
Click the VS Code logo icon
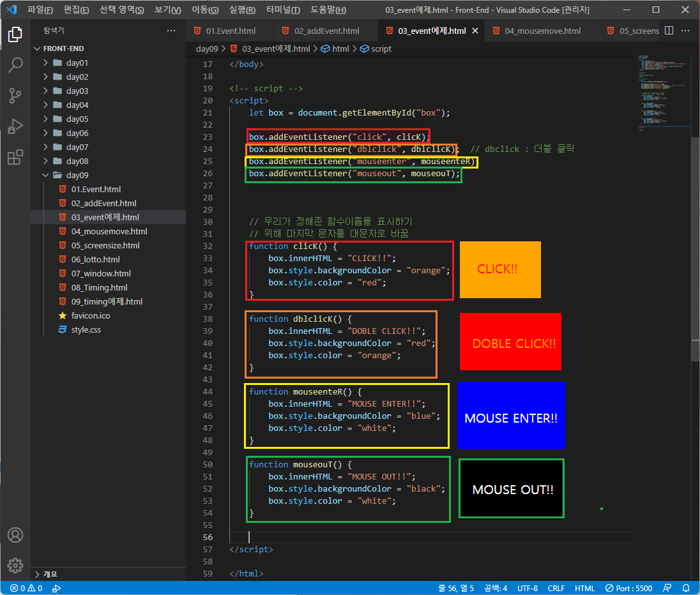click(11, 10)
